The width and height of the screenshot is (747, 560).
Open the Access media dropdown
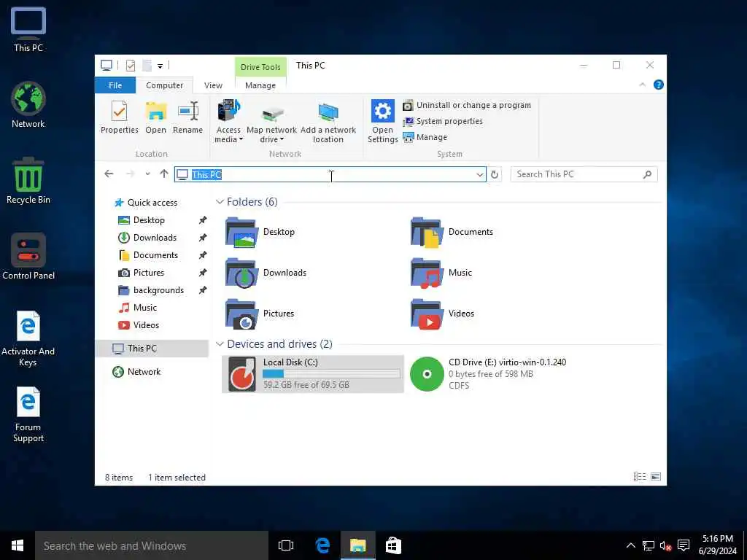(228, 122)
